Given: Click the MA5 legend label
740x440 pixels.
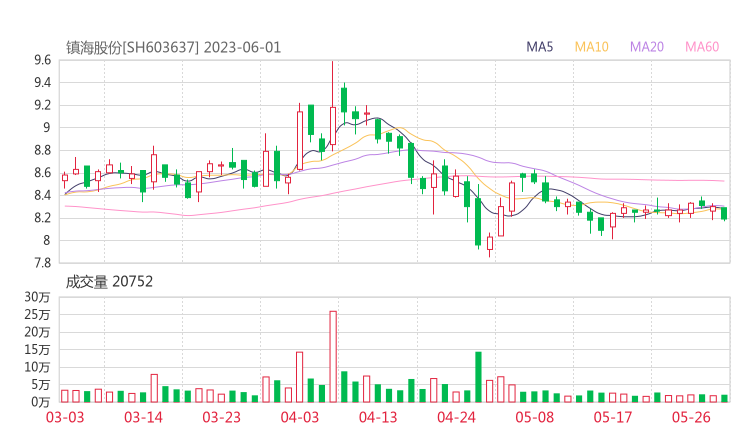Looking at the screenshot, I should click(539, 47).
